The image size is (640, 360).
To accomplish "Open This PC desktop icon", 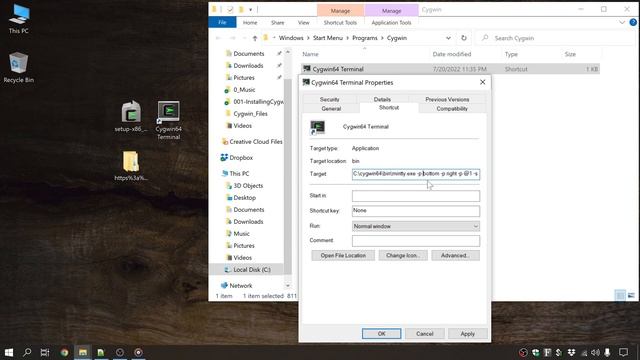I will click(x=19, y=18).
